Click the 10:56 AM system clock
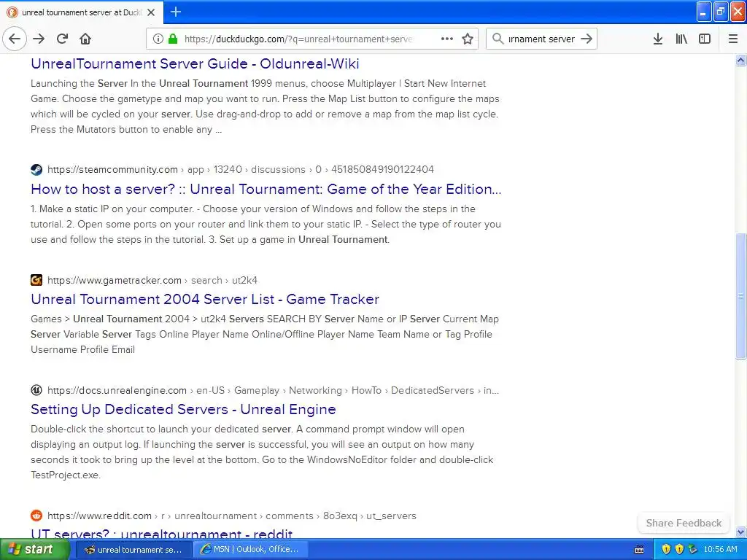The width and height of the screenshot is (747, 560). 720,550
